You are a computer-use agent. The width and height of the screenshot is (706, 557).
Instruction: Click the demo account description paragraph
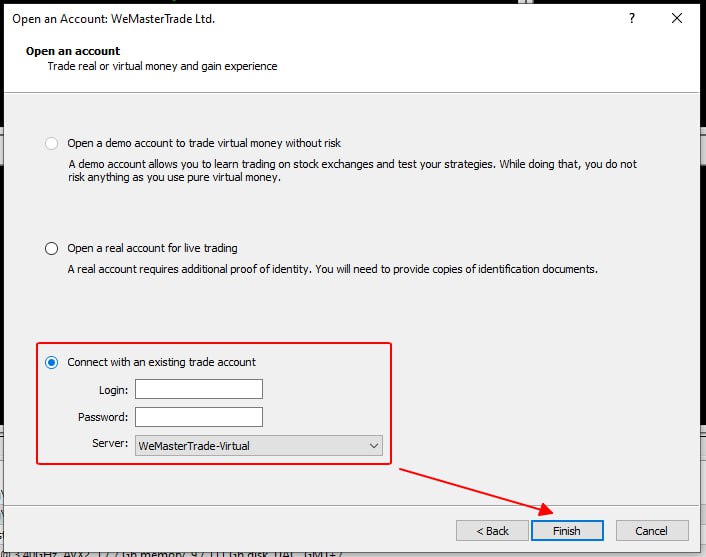tap(352, 171)
